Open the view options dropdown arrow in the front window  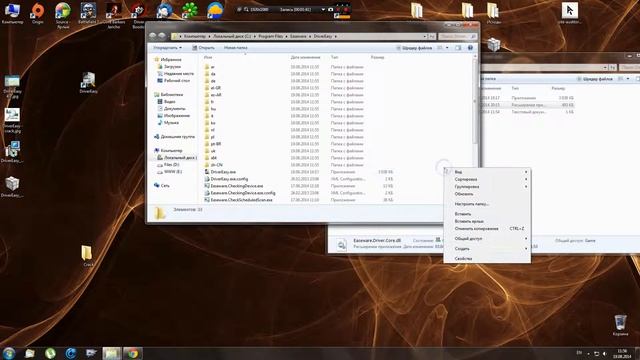coord(447,48)
